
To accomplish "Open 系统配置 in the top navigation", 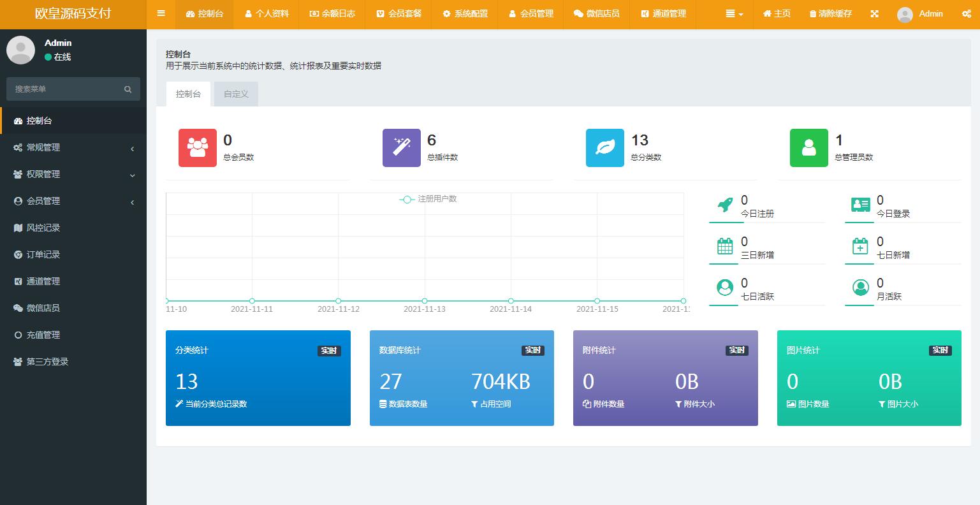I will [465, 13].
